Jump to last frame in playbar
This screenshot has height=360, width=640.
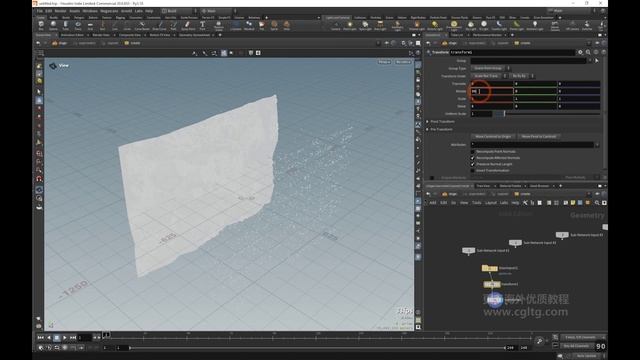point(73,338)
